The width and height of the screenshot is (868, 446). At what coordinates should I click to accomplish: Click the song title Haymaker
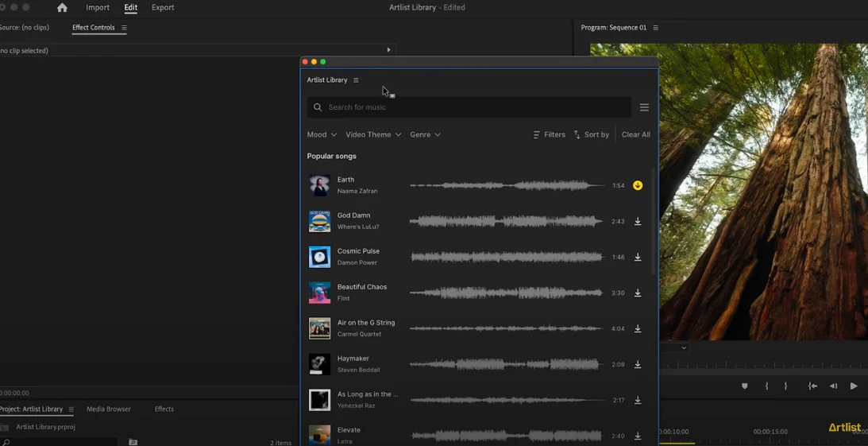pos(353,359)
